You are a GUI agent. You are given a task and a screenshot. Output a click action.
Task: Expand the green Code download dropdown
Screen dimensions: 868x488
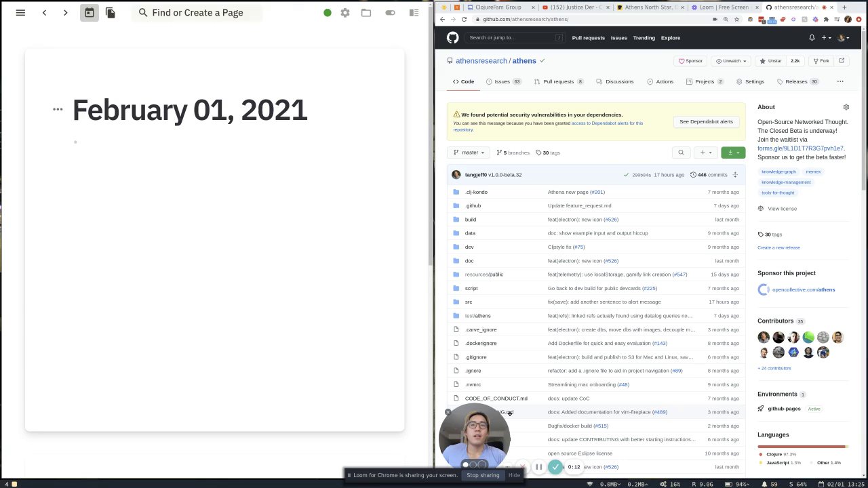point(733,152)
